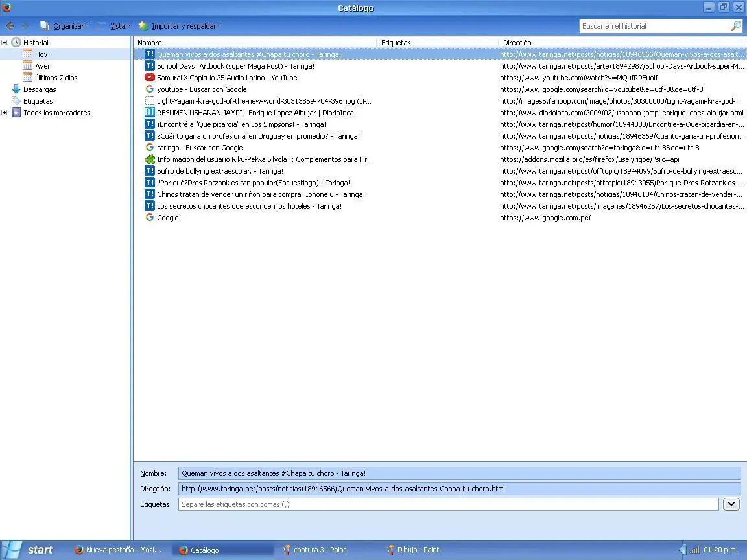This screenshot has width=747, height=560.
Task: Sort by the Dirección column header
Action: click(622, 43)
